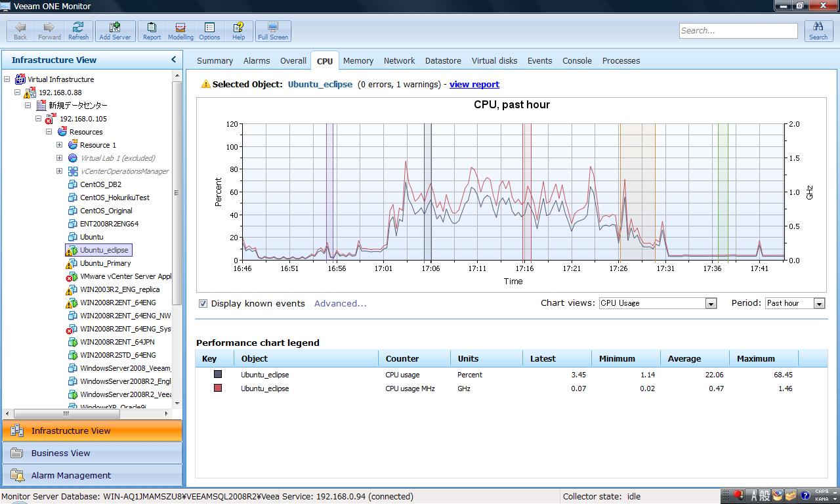Click the Ubuntu VM icon
840x504 pixels.
(x=73, y=237)
